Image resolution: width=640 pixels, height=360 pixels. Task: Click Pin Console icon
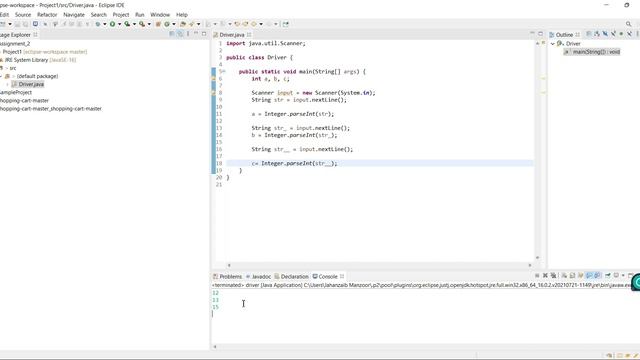[608, 276]
